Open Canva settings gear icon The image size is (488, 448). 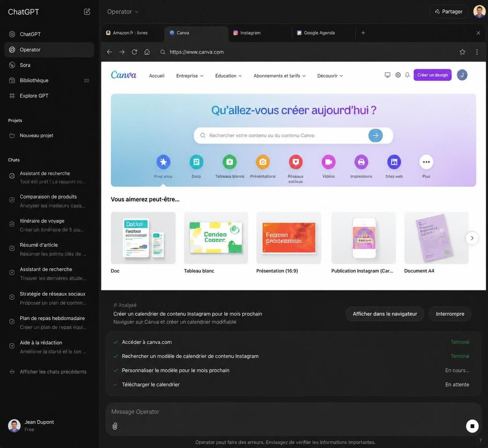coord(398,75)
